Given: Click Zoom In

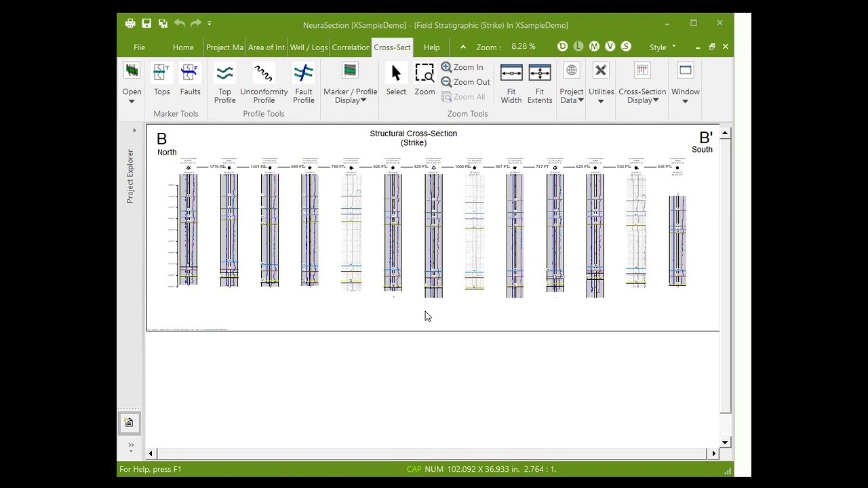Looking at the screenshot, I should (462, 67).
